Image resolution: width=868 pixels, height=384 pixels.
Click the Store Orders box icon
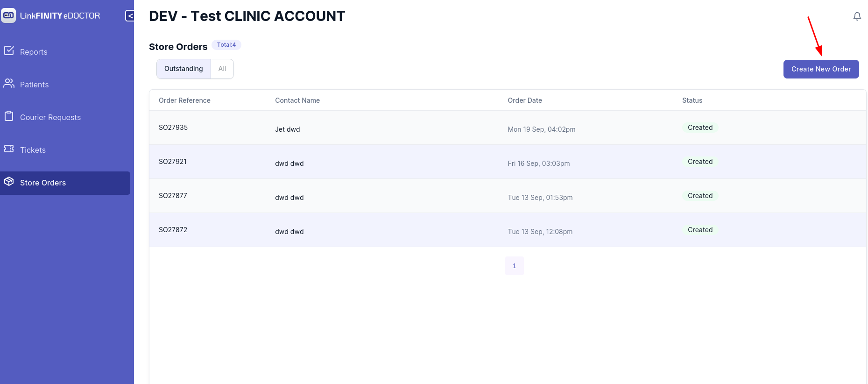pos(9,181)
